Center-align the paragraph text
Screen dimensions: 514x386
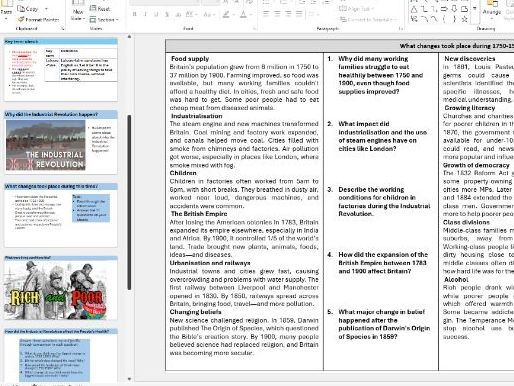coord(277,14)
